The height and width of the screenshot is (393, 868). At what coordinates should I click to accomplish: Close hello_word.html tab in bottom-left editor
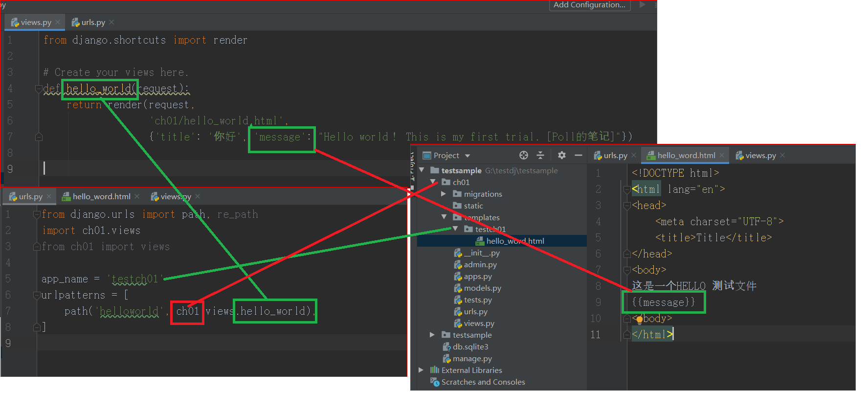137,196
